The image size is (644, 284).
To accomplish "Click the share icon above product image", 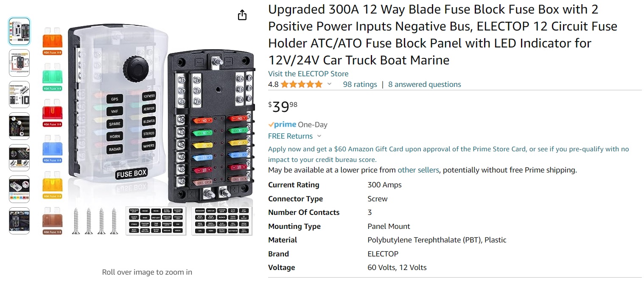I will tap(242, 15).
